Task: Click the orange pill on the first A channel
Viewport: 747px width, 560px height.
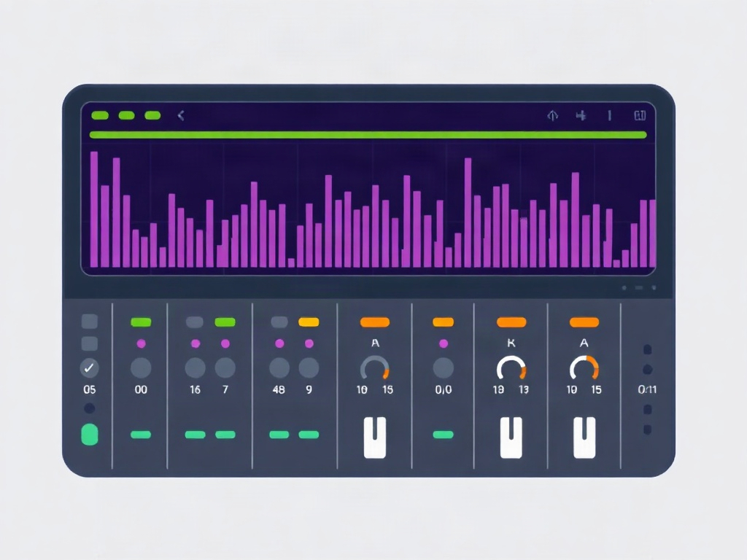Action: click(375, 322)
